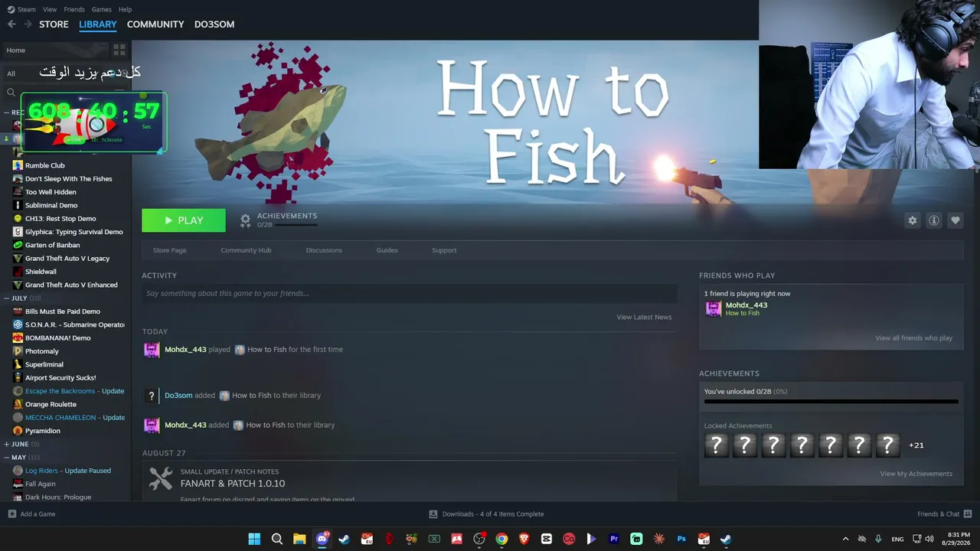Switch to the STORE tab
The height and width of the screenshot is (551, 980).
[54, 24]
